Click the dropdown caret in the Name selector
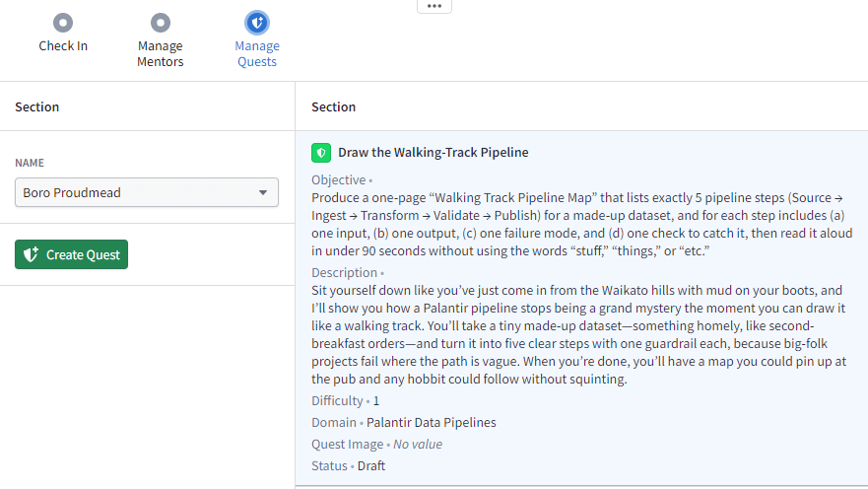 (263, 192)
